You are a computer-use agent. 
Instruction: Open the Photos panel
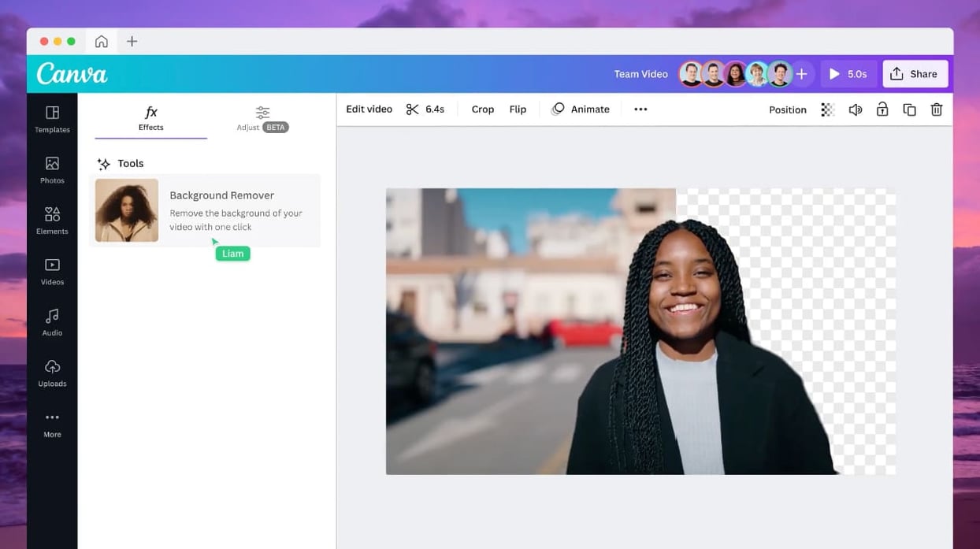(52, 169)
